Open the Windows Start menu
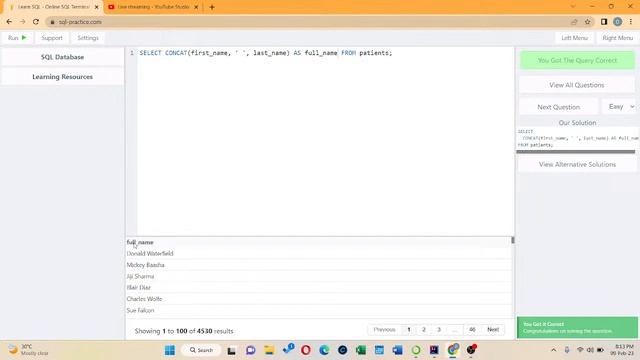 click(x=170, y=350)
